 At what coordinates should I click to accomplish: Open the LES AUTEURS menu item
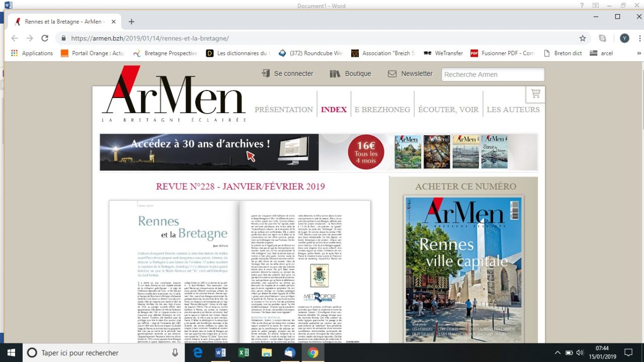[x=513, y=110]
